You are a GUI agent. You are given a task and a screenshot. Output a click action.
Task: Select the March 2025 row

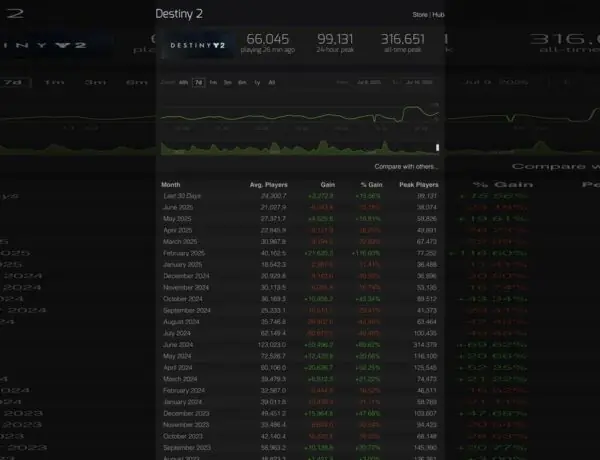pos(300,242)
